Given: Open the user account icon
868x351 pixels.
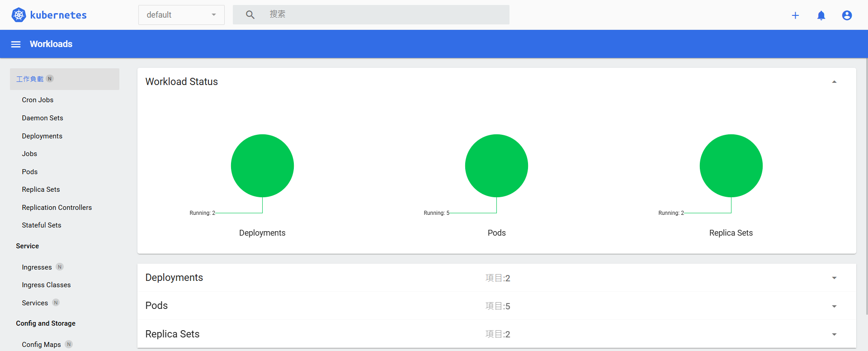Looking at the screenshot, I should point(847,15).
